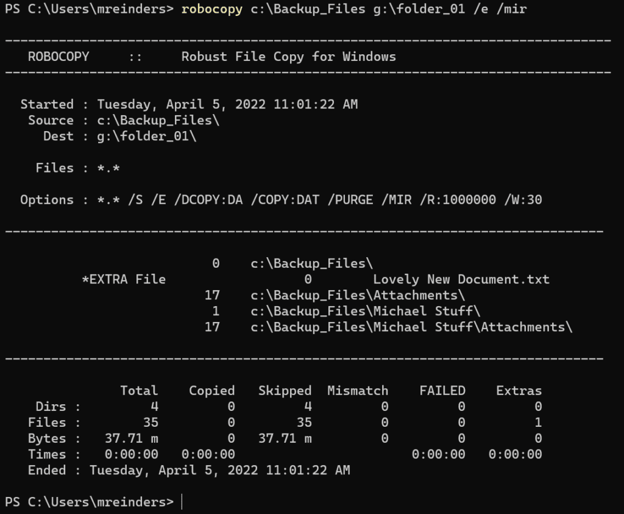
Task: Click the Bytes skipped 37.71 m value
Action: point(285,438)
